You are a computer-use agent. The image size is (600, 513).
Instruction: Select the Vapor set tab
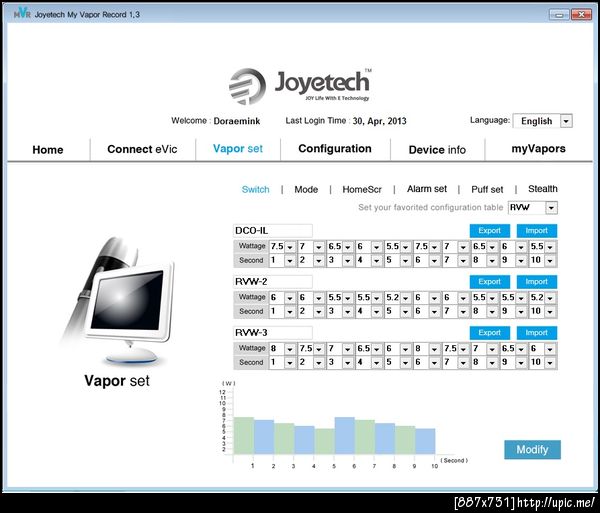(x=238, y=149)
